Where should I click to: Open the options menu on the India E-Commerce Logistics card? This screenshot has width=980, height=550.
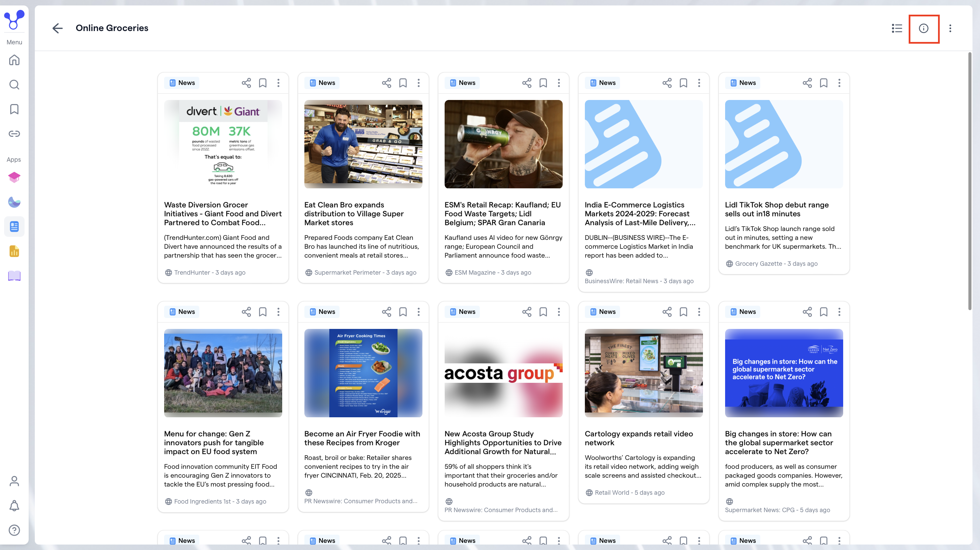tap(699, 83)
